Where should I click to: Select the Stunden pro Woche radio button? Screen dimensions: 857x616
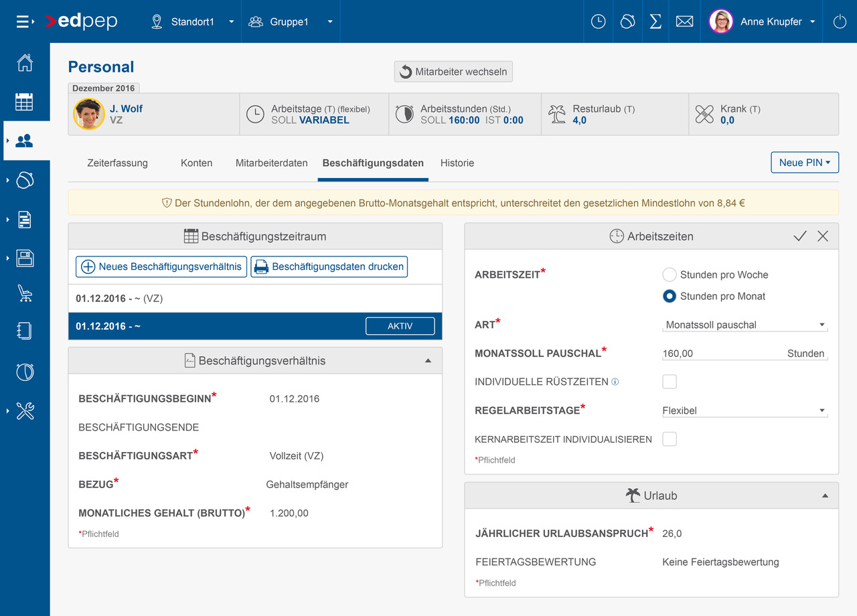tap(669, 275)
